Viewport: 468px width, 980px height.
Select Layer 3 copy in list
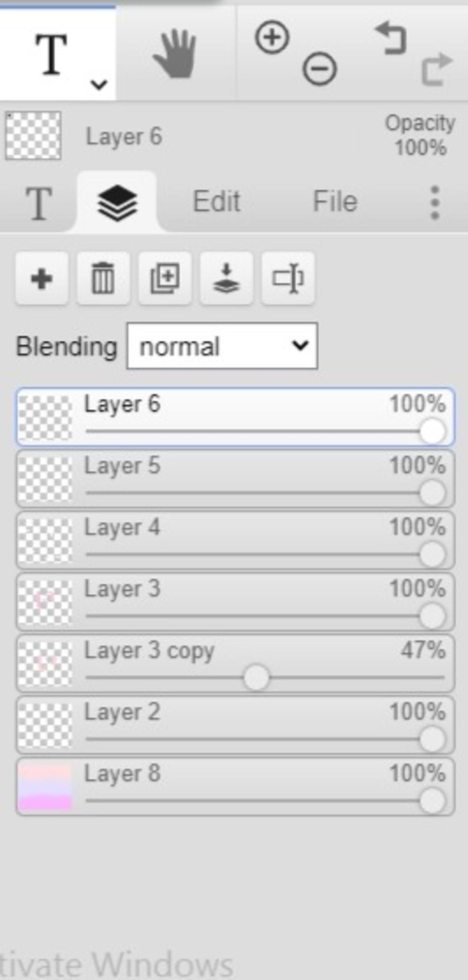pos(235,663)
